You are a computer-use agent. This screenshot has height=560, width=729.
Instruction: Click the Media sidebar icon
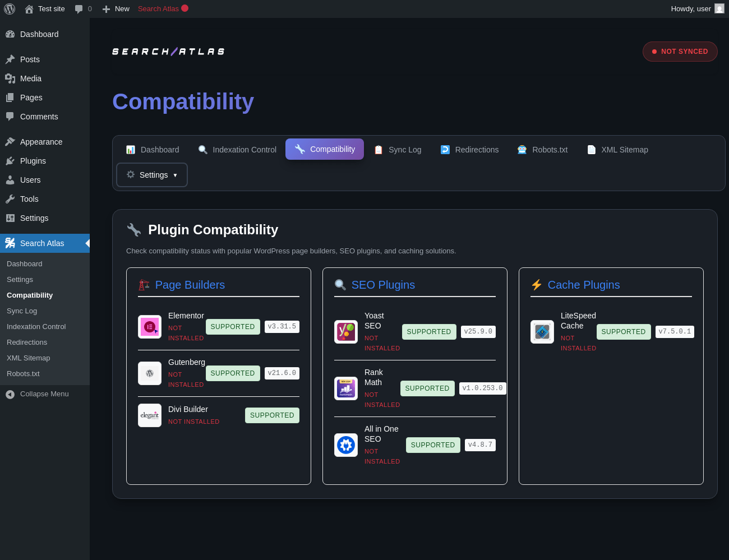[10, 78]
